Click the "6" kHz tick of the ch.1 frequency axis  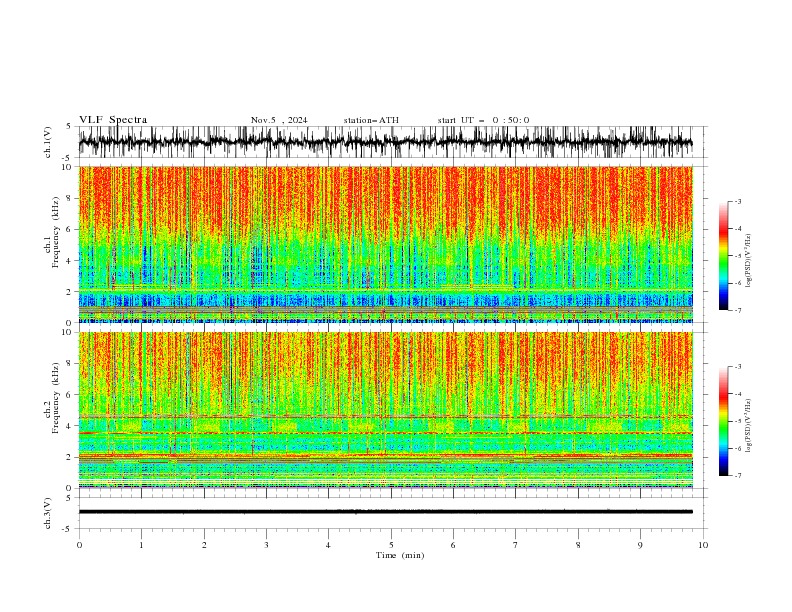click(71, 229)
